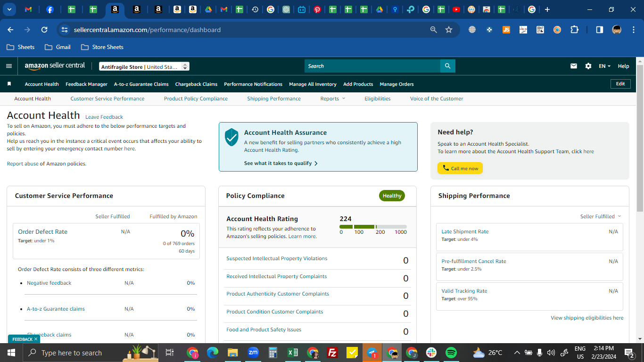The height and width of the screenshot is (362, 644).
Task: Select Manage All Inventory in the navigation bar
Action: [x=313, y=84]
